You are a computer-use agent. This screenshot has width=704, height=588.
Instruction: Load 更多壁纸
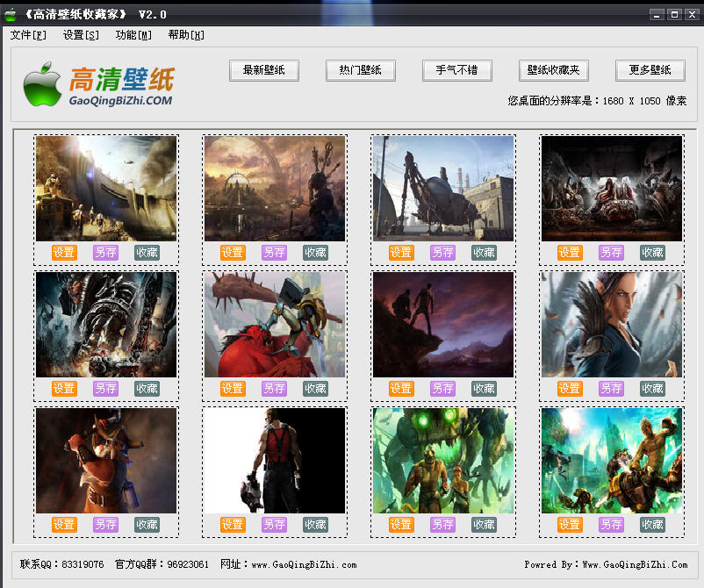650,70
